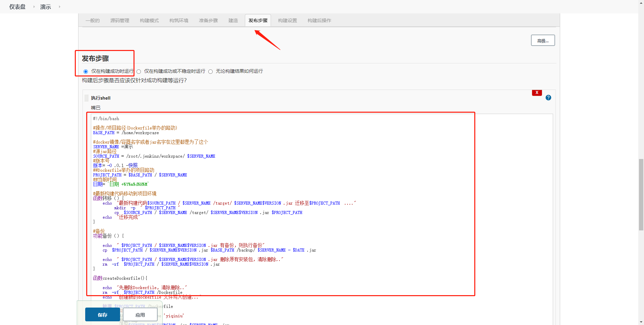Open the 构建设置 tab
Viewport: 644px width, 325px height.
point(287,20)
